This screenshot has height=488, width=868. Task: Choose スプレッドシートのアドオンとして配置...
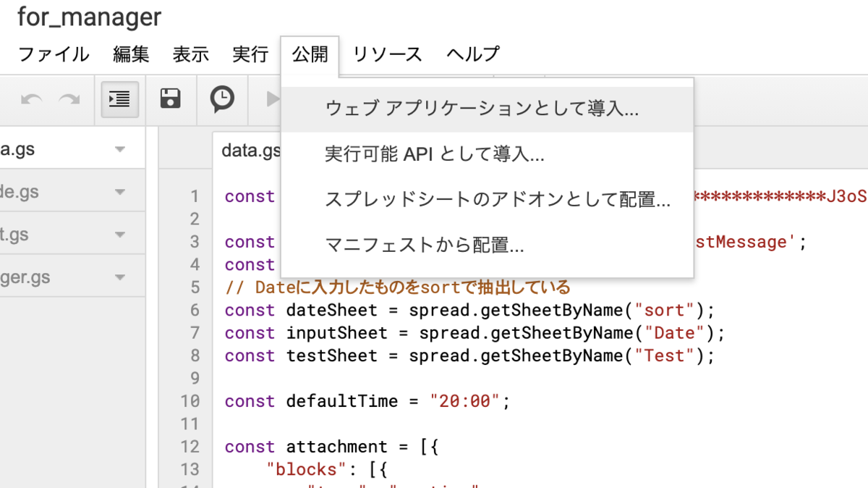(488, 199)
